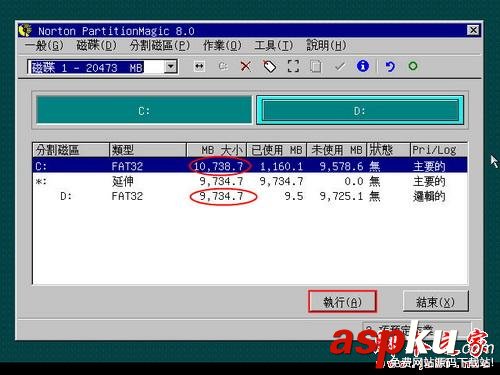Screen dimensions: 500x375
Task: Click the green circle apply icon
Action: (x=413, y=66)
